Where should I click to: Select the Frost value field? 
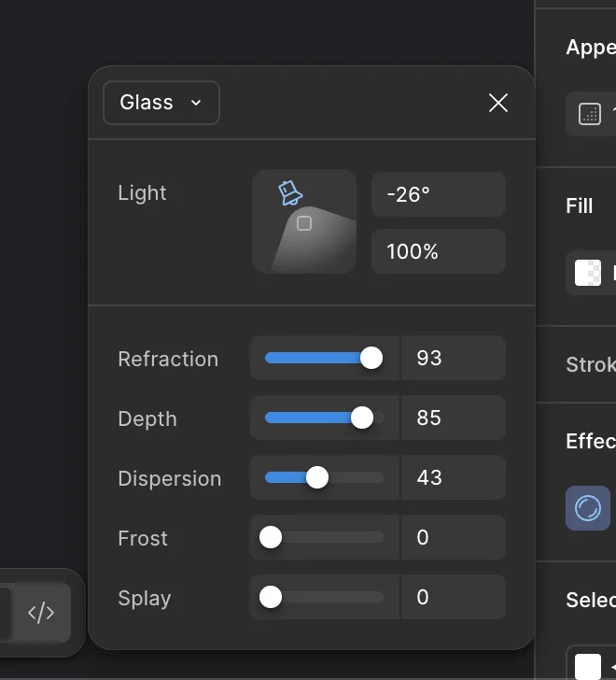(453, 537)
